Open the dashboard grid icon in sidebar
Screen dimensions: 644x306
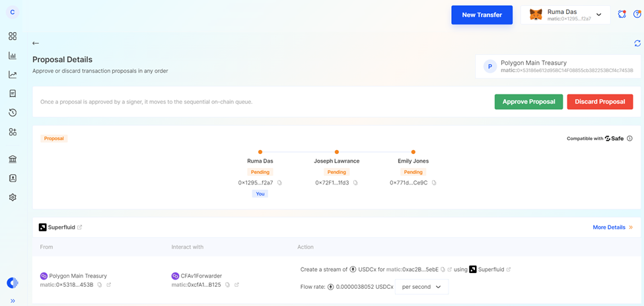click(13, 36)
